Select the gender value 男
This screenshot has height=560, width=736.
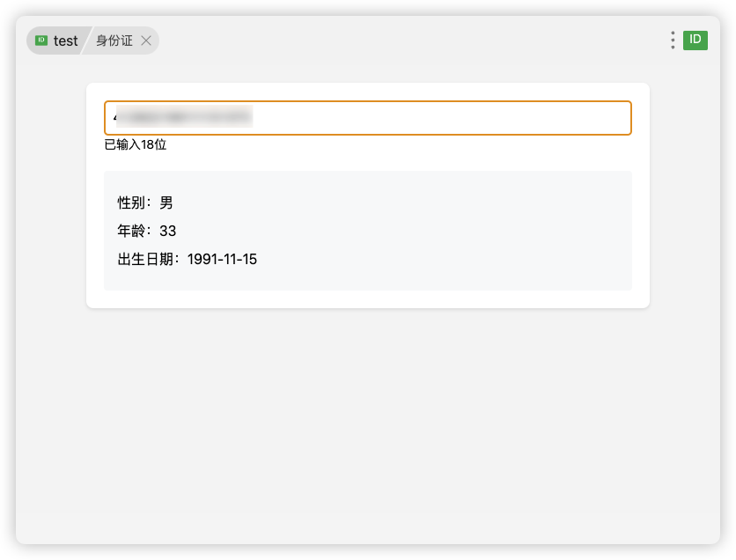point(166,203)
